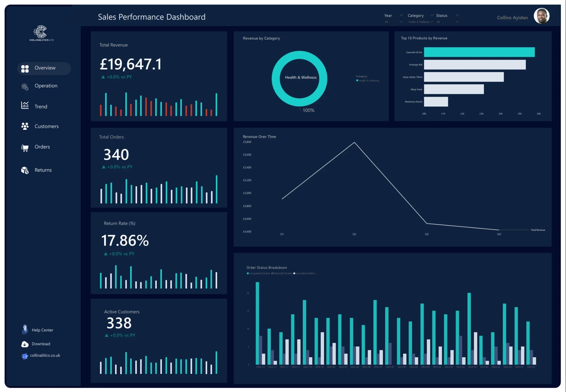Click the Order Status Breakdown chart title
The height and width of the screenshot is (392, 566).
point(267,268)
